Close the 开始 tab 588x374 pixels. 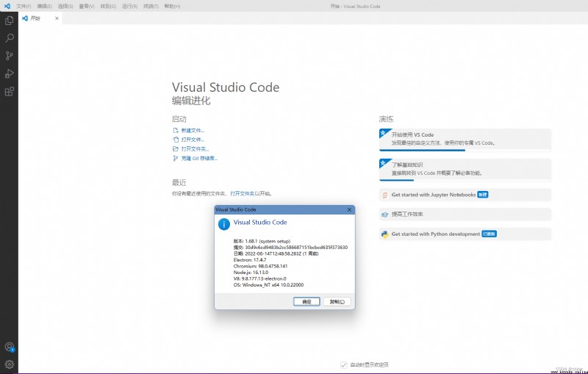click(57, 18)
